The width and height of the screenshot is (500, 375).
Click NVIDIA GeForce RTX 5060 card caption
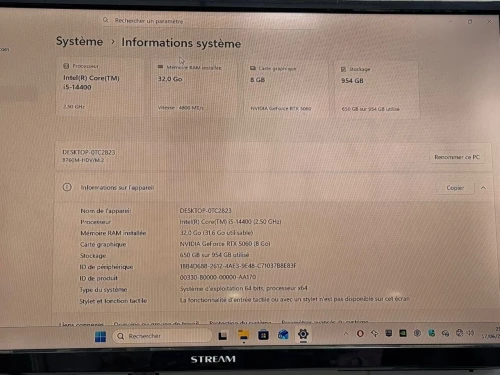click(281, 108)
